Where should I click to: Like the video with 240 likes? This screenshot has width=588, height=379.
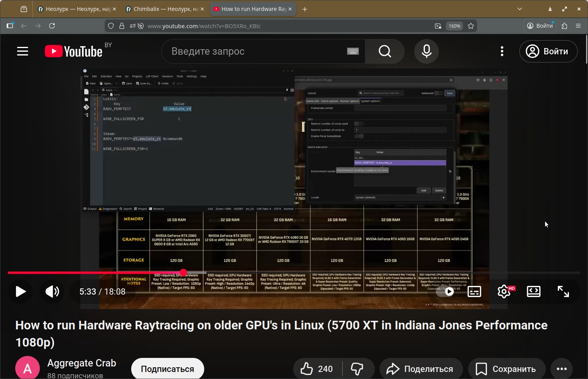pos(317,369)
